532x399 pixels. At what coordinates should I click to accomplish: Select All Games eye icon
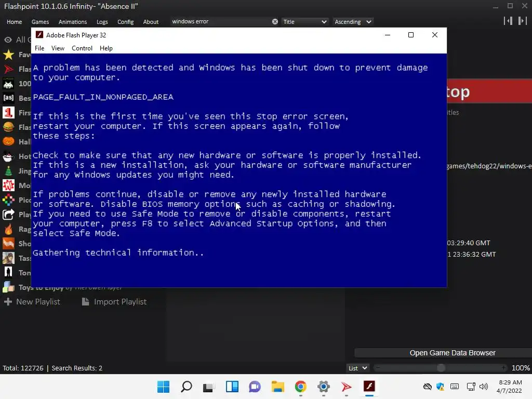point(8,39)
